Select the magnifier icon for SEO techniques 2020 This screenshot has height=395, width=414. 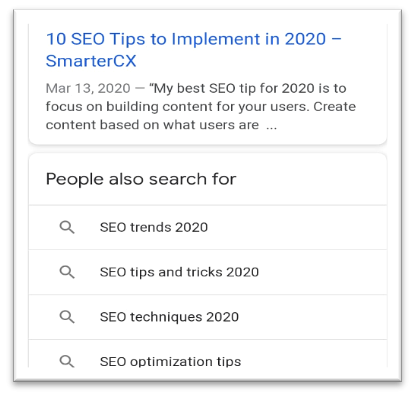coord(67,317)
